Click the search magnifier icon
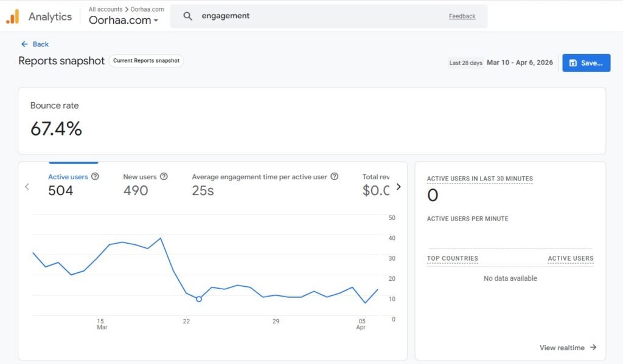The width and height of the screenshot is (623, 364). [187, 16]
